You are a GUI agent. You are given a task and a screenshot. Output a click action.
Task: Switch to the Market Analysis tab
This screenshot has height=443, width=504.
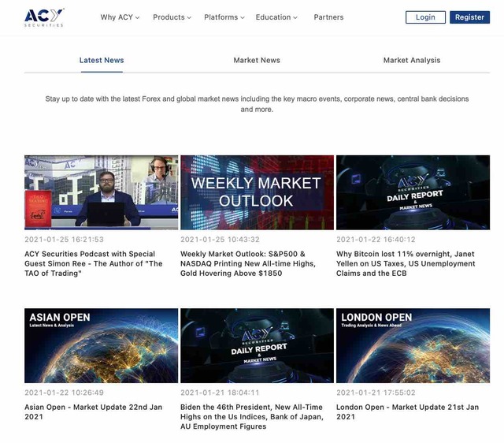tap(412, 60)
